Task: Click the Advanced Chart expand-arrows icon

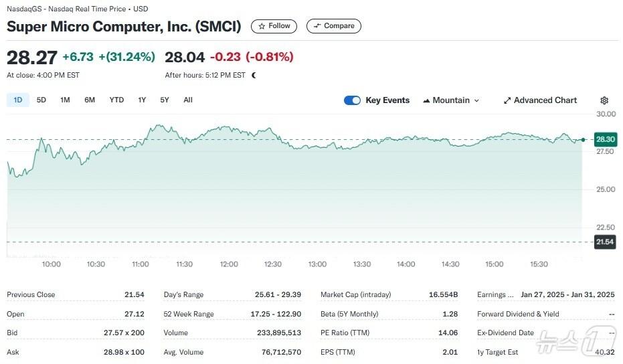Action: (x=507, y=100)
